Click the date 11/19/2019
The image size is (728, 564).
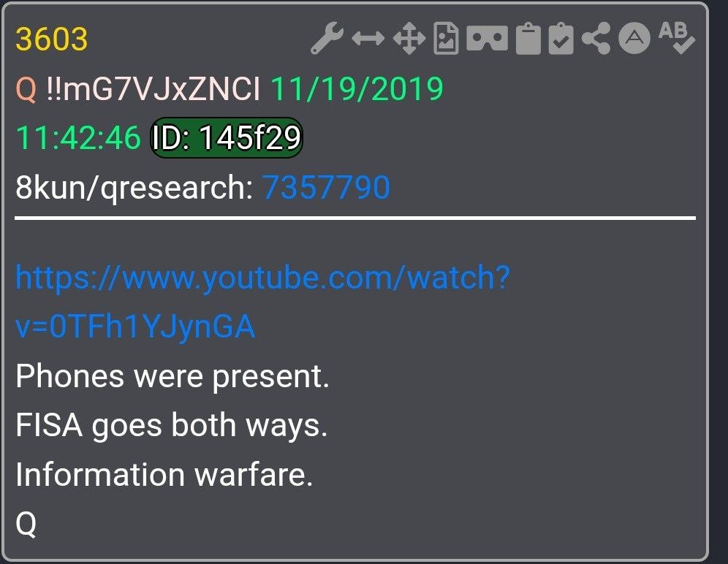click(x=357, y=88)
